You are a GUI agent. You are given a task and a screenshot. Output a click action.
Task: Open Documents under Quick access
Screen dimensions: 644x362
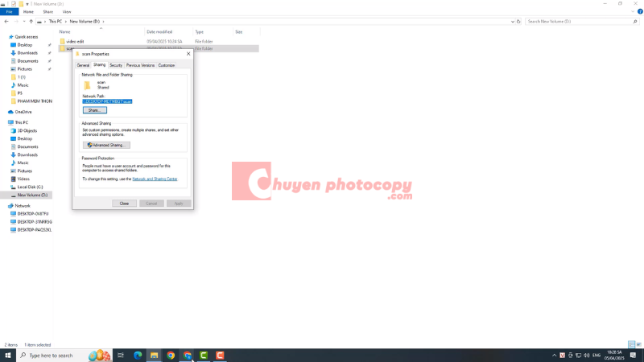27,61
